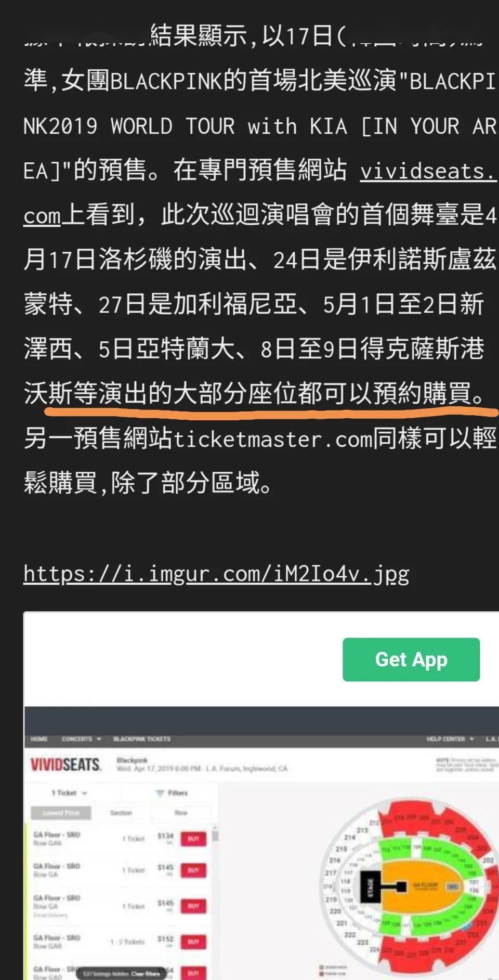This screenshot has width=499, height=980.
Task: Select the Row sort tab
Action: [x=181, y=813]
